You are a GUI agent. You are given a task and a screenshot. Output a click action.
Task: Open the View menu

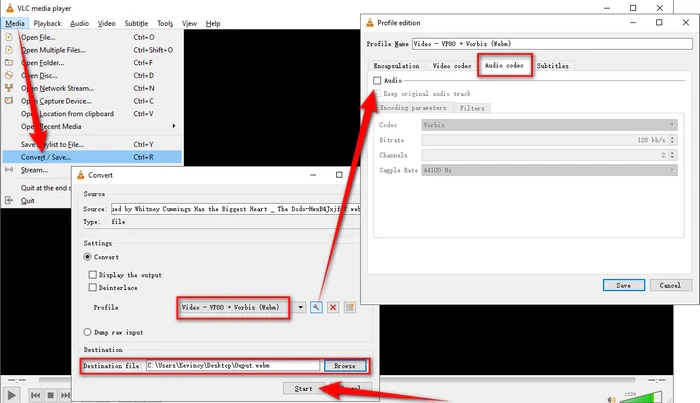(189, 23)
